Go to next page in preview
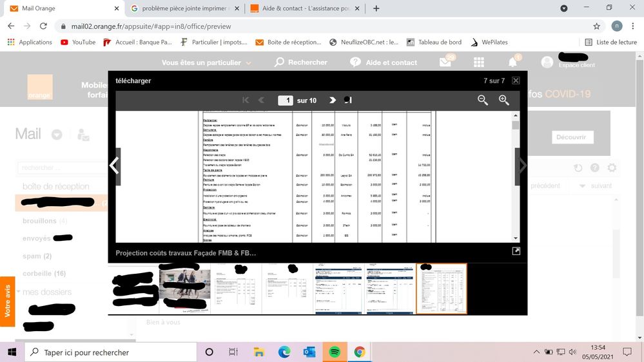This screenshot has width=644, height=362. (x=333, y=100)
